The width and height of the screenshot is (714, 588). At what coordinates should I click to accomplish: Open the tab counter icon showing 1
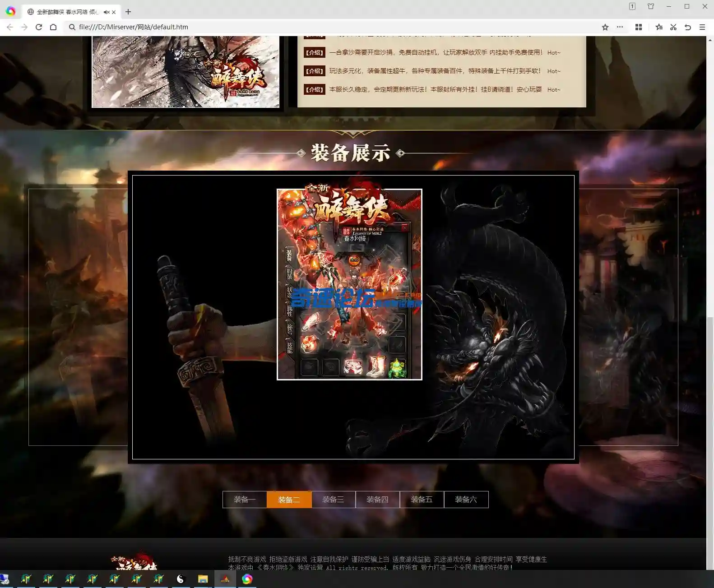[x=632, y=6]
